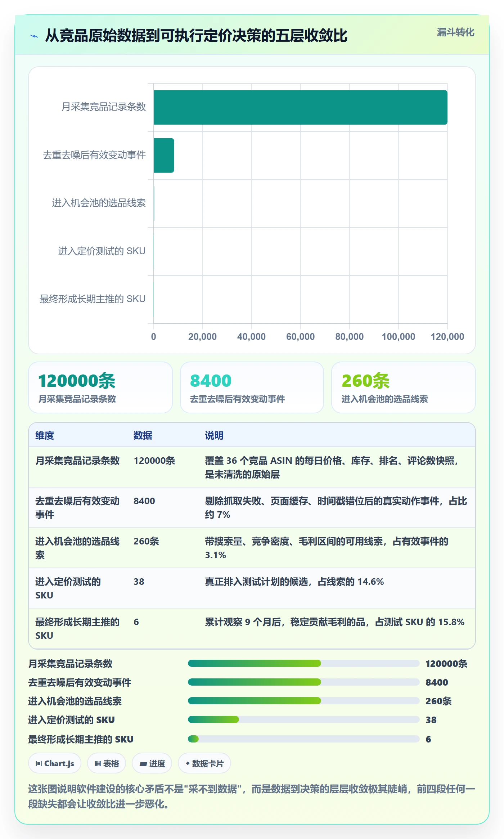The width and height of the screenshot is (504, 839).
Task: Click the description starting 覆盖 36 个竞品 ASIN
Action: tap(332, 467)
